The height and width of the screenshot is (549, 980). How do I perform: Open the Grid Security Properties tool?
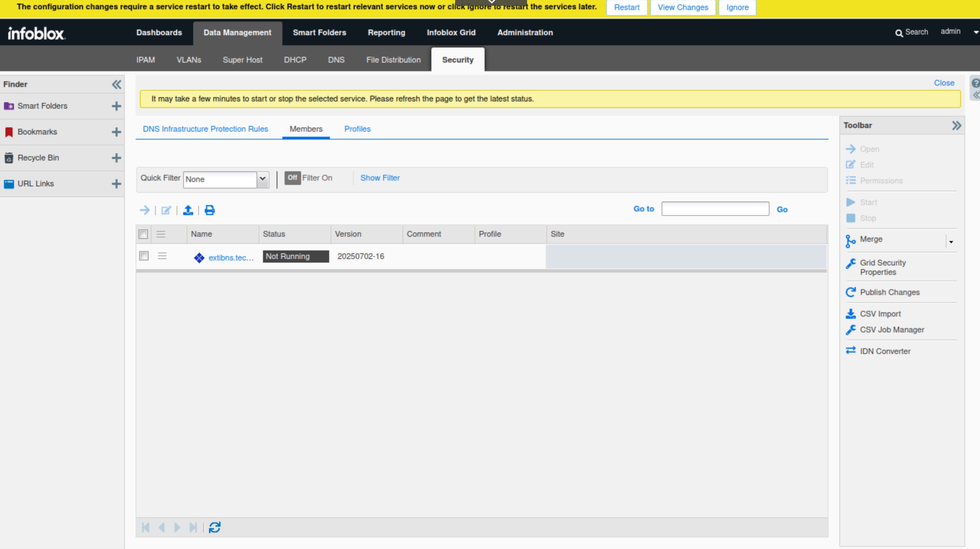883,267
